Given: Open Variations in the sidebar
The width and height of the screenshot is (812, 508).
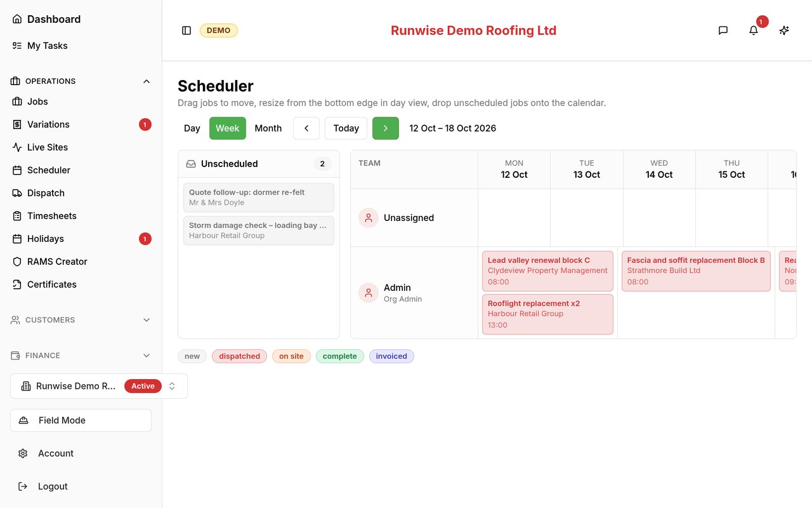Looking at the screenshot, I should point(81,124).
